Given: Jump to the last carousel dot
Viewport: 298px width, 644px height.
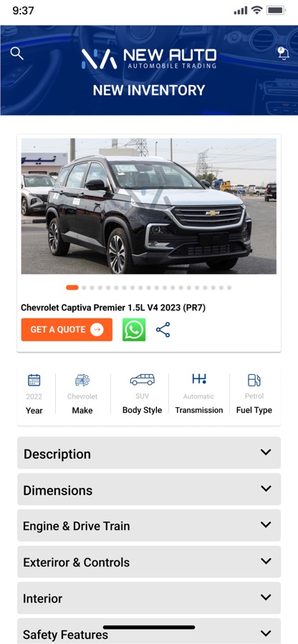Looking at the screenshot, I should coord(229,288).
